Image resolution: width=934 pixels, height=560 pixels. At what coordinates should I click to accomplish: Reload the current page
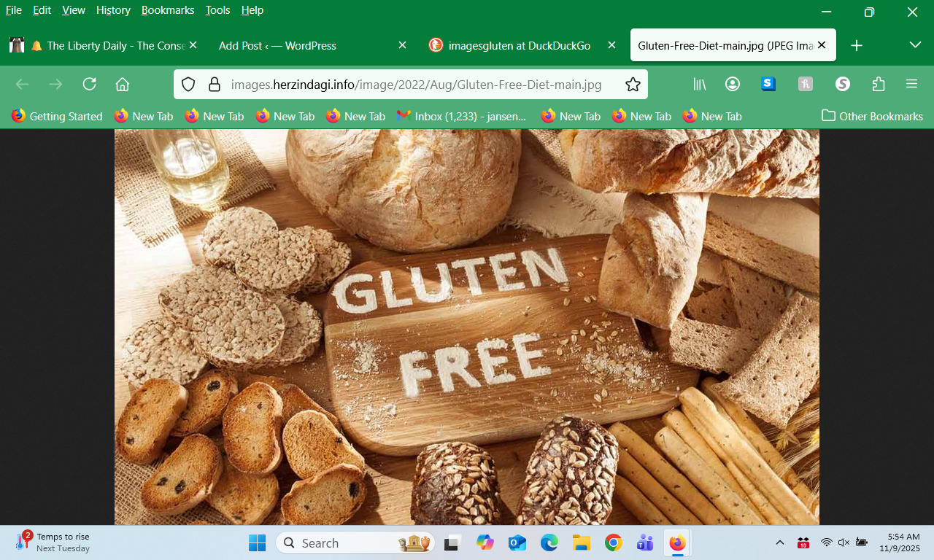[x=90, y=85]
